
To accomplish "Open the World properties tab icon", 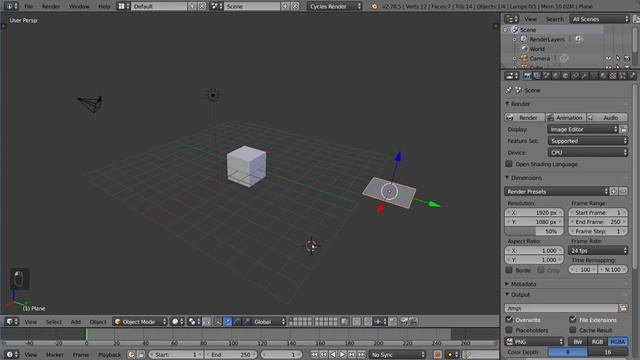I will [556, 76].
